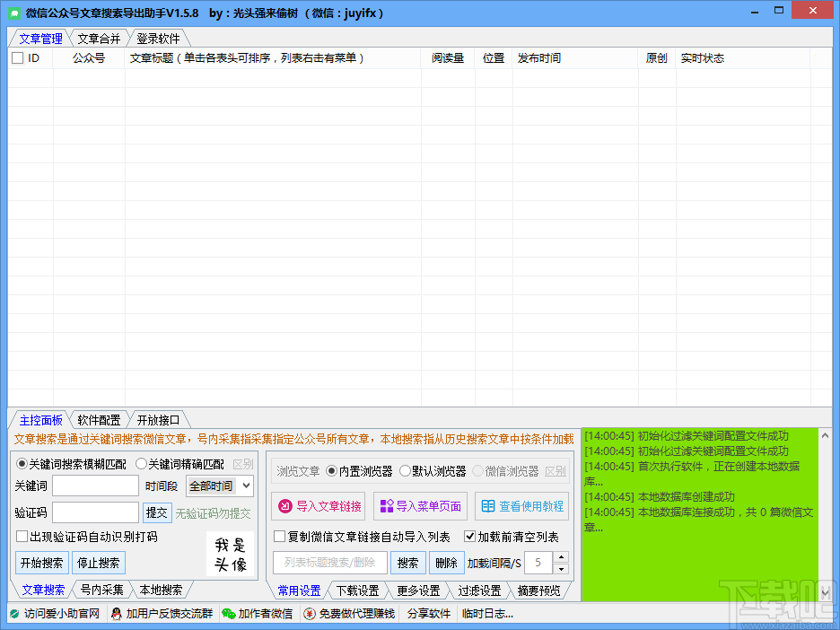The height and width of the screenshot is (630, 840).
Task: Sort by 文章标题 column header
Action: pos(273,58)
